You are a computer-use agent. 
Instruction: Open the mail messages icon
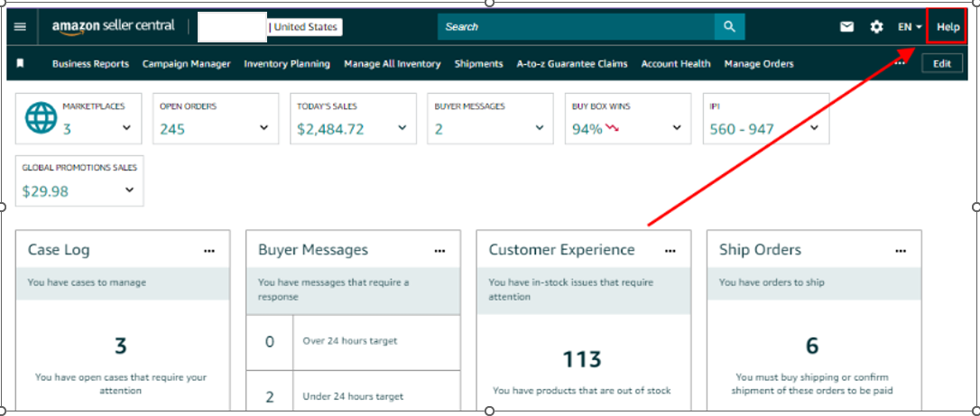pyautogui.click(x=846, y=27)
